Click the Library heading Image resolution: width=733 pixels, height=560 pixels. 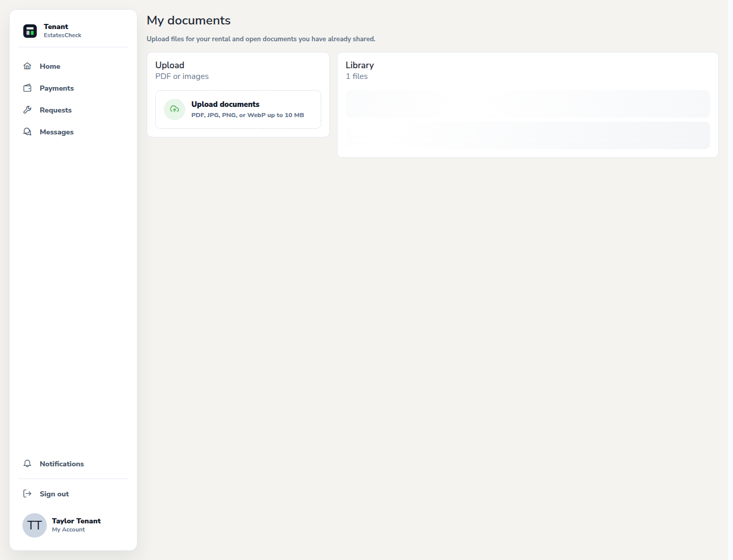[x=360, y=65]
